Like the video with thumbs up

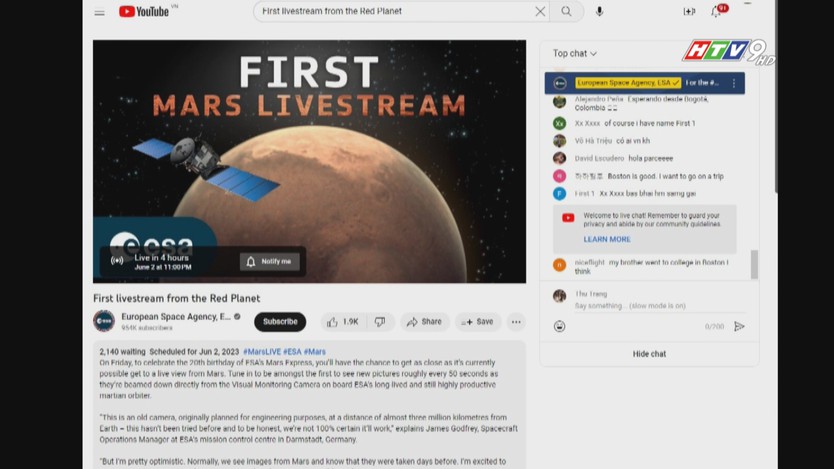[343, 322]
